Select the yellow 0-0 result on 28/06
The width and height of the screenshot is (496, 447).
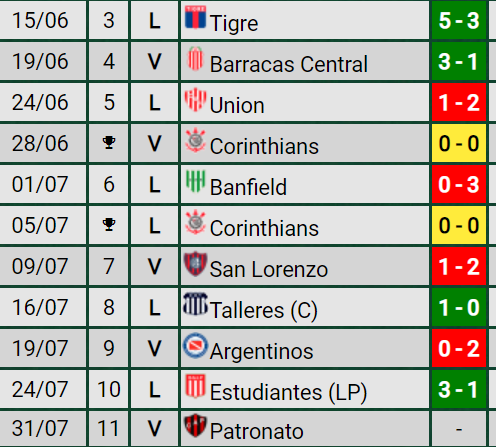click(x=459, y=143)
